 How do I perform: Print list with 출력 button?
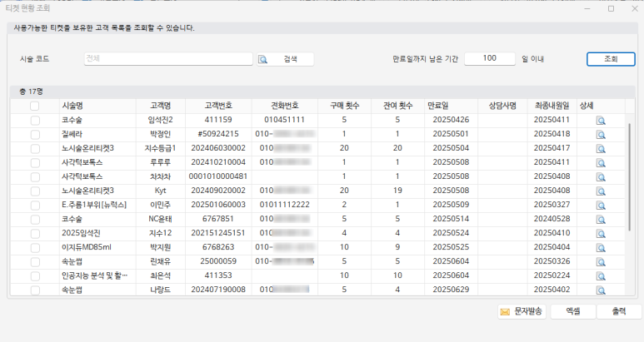pyautogui.click(x=619, y=312)
